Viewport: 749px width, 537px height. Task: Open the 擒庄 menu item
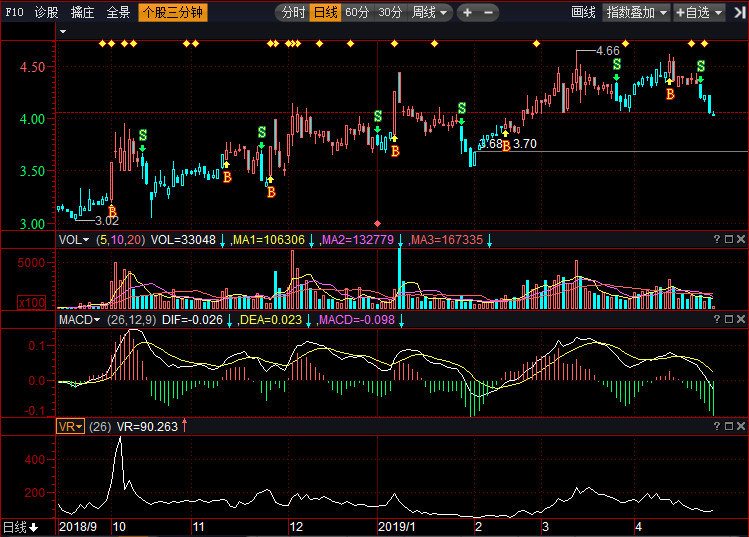point(82,12)
